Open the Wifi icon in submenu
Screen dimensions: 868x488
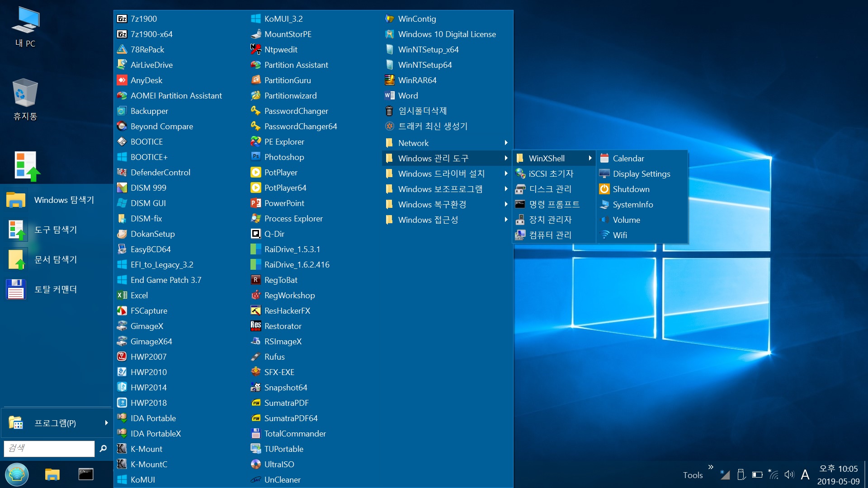(x=604, y=235)
